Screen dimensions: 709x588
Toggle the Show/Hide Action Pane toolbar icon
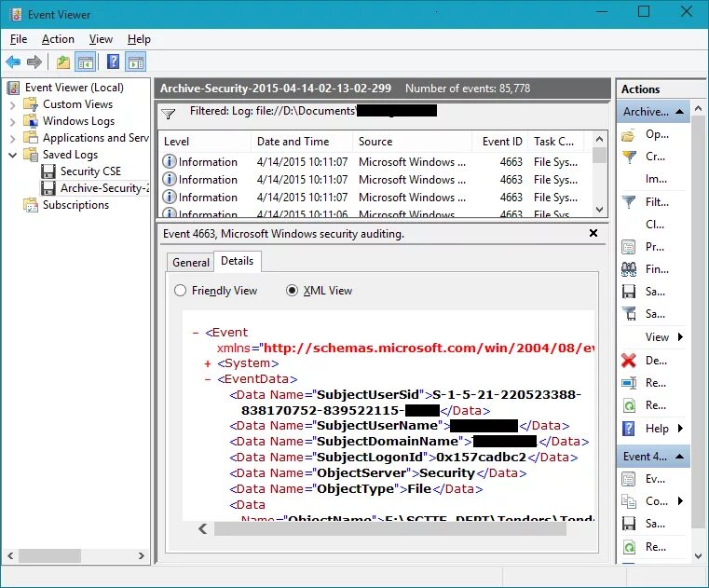136,62
